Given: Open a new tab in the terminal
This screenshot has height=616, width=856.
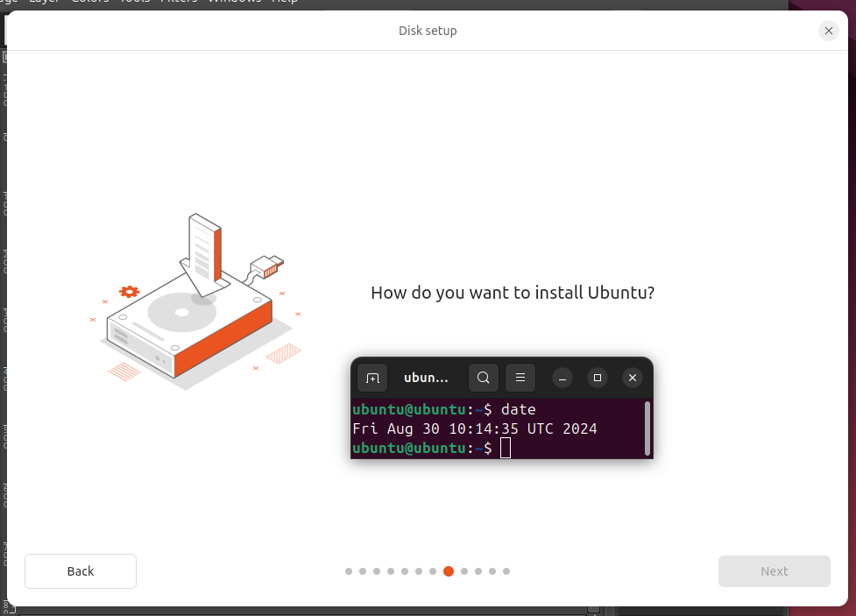Looking at the screenshot, I should click(x=372, y=378).
